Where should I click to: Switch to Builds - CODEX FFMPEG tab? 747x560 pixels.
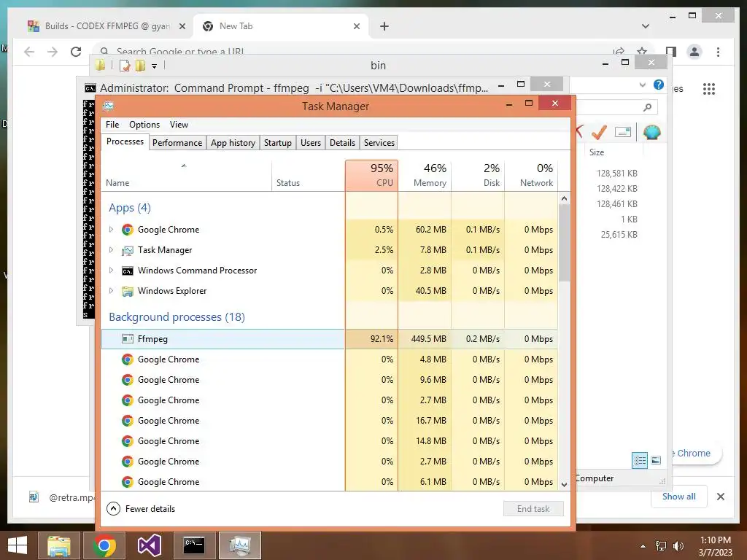(108, 26)
